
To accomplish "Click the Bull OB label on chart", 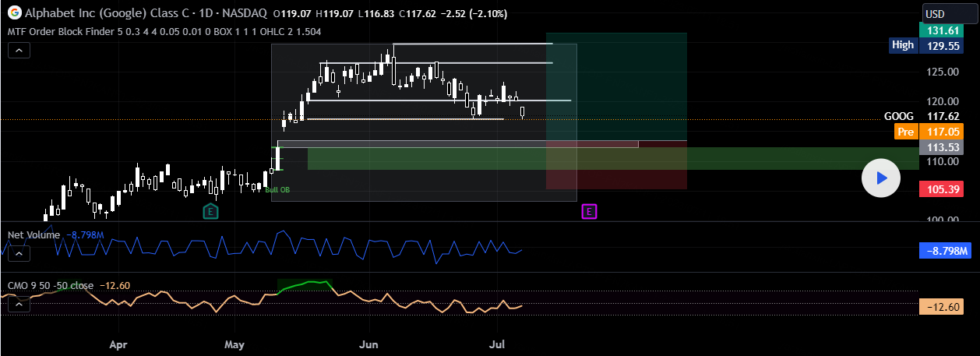I will point(277,189).
